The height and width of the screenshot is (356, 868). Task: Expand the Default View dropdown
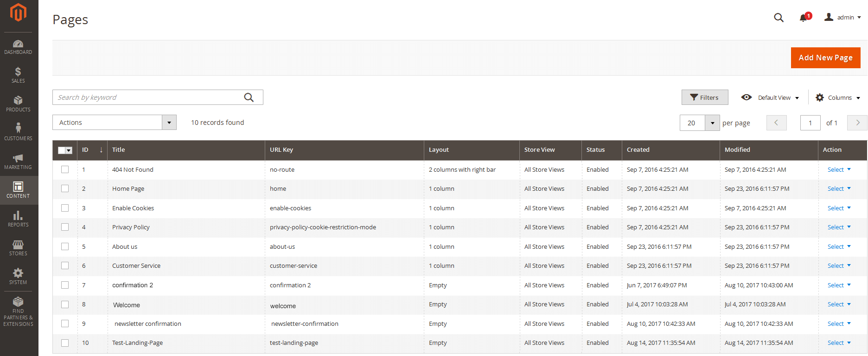(x=770, y=97)
